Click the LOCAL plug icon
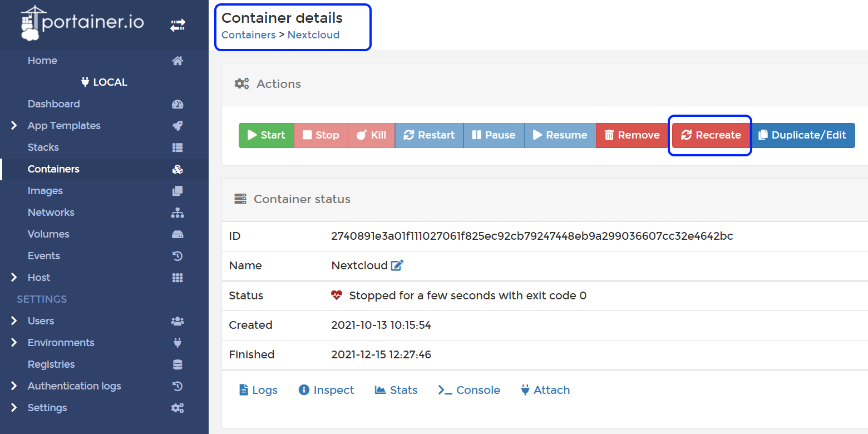The height and width of the screenshot is (434, 868). [x=85, y=82]
